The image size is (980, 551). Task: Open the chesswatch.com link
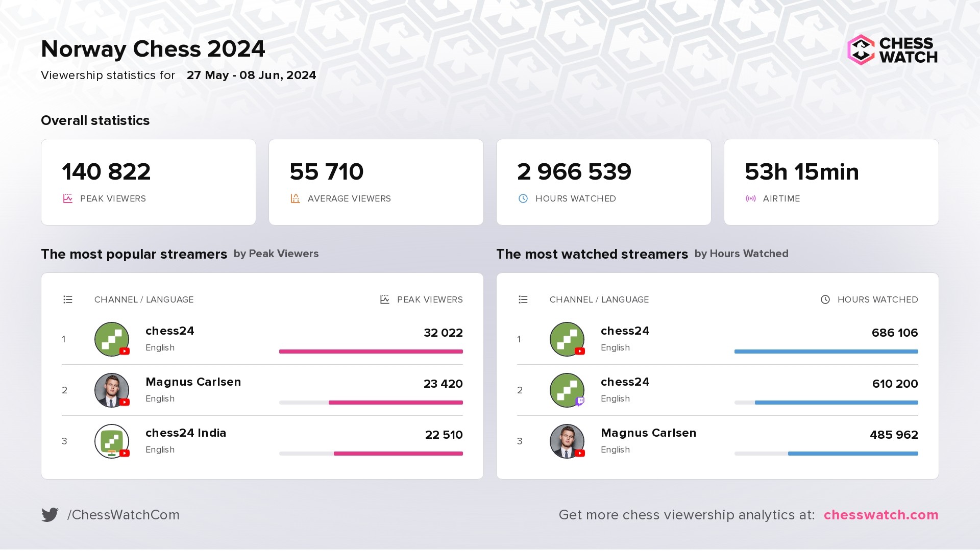[881, 515]
